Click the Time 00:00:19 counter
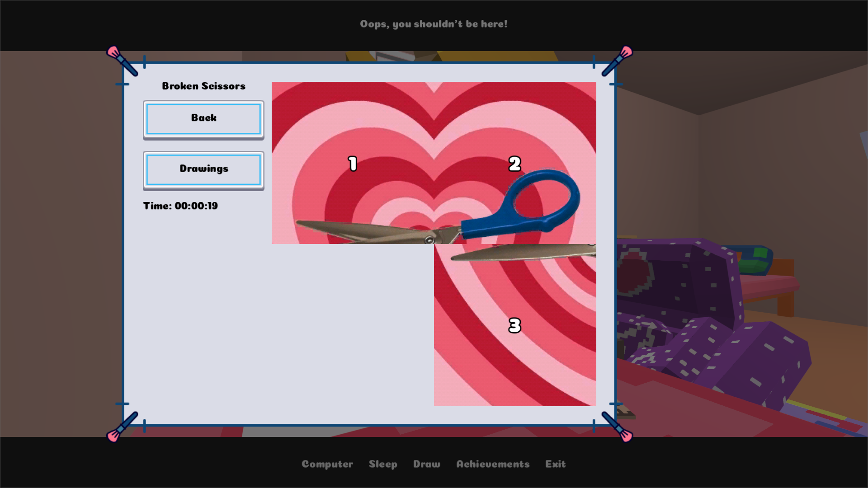This screenshot has width=868, height=488. [x=180, y=206]
